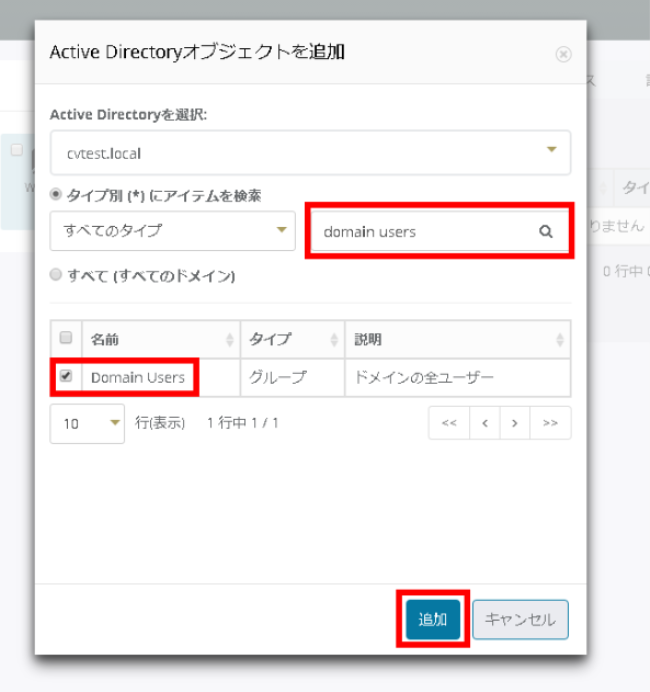Select the Domain Users name cell
This screenshot has width=650, height=692.
tap(138, 377)
